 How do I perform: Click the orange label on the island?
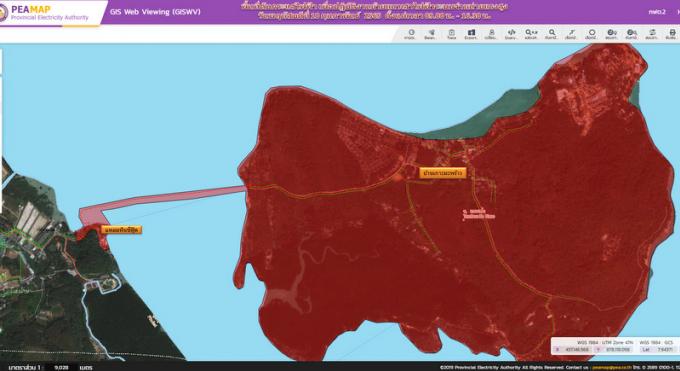pyautogui.click(x=443, y=173)
